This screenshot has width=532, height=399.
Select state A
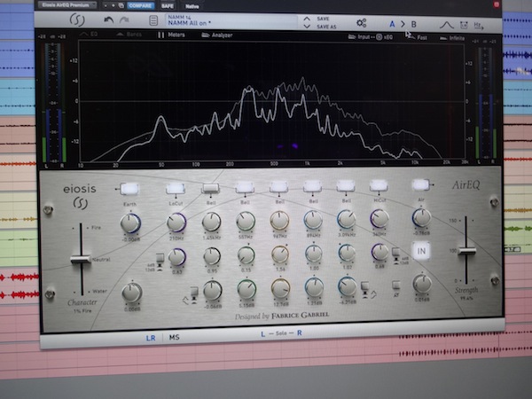(x=392, y=24)
